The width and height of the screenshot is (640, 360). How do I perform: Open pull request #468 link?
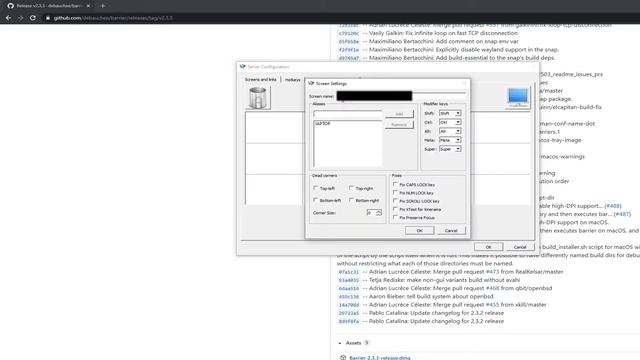(492, 288)
